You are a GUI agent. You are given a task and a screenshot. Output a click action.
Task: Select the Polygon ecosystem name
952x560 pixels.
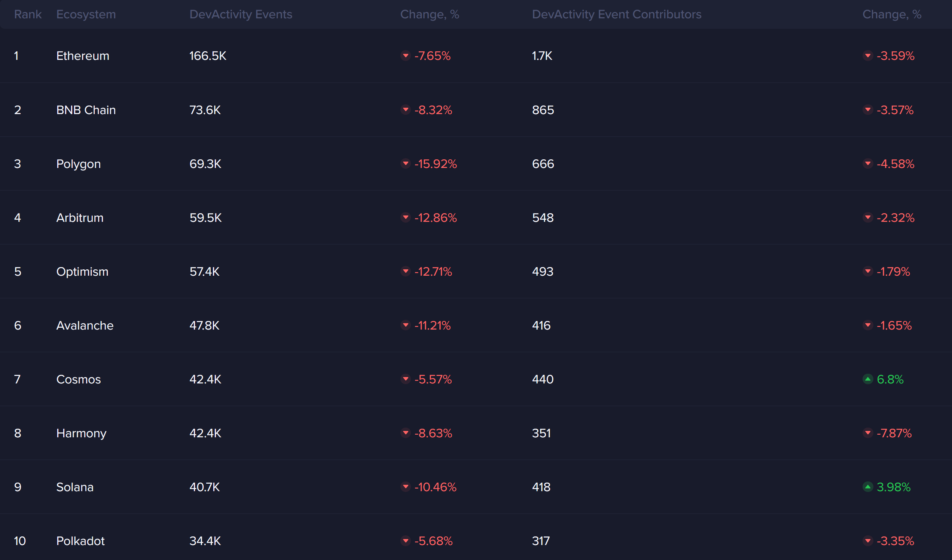coord(78,164)
